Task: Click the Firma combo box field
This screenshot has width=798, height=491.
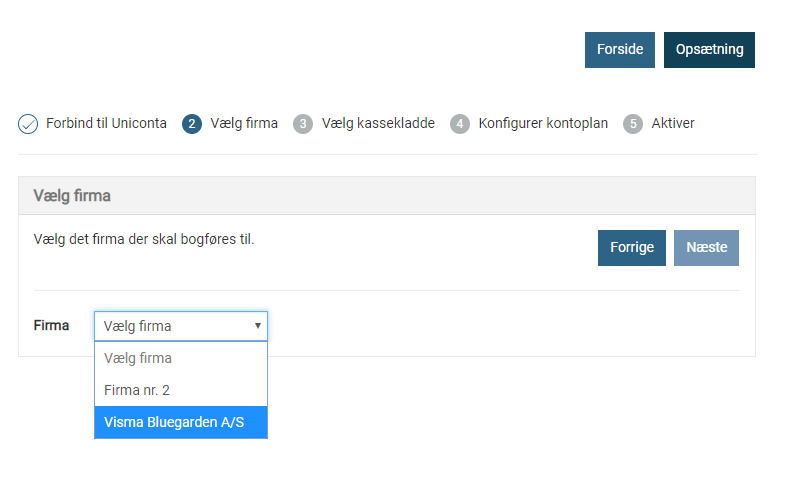Action: pos(175,326)
